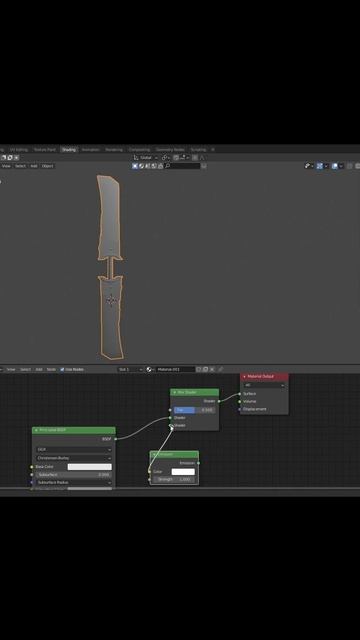This screenshot has height=640, width=360.
Task: Unlink Material.001 with the X icon
Action: click(x=212, y=369)
